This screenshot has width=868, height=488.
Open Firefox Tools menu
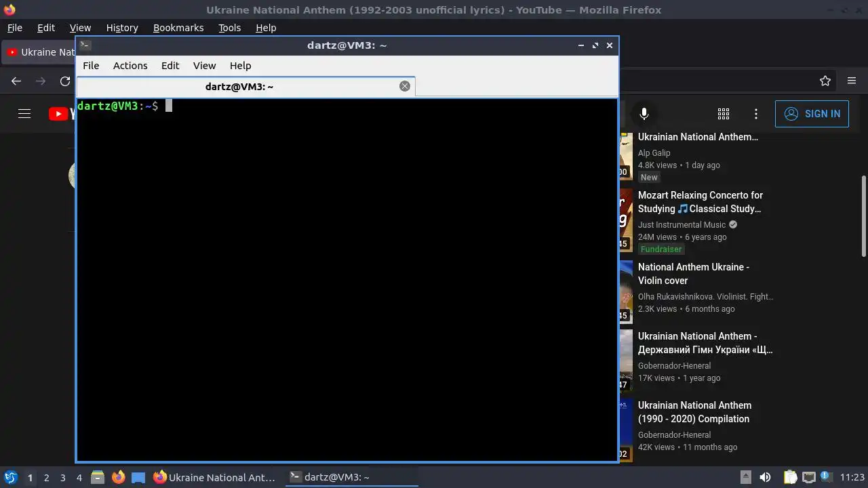[x=229, y=28]
